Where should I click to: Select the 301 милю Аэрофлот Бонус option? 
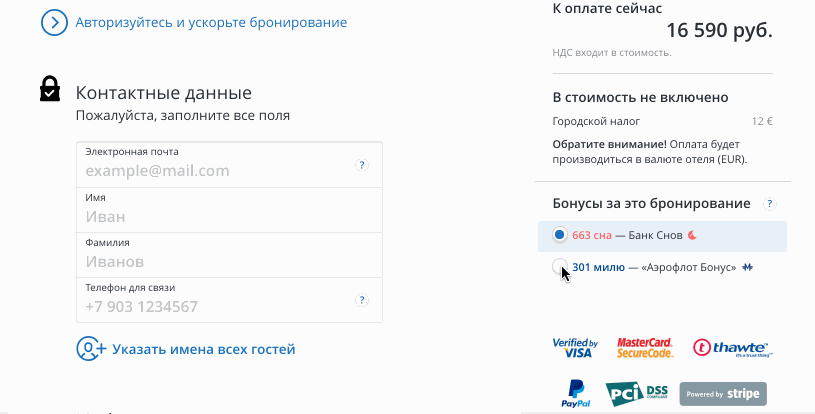click(560, 267)
